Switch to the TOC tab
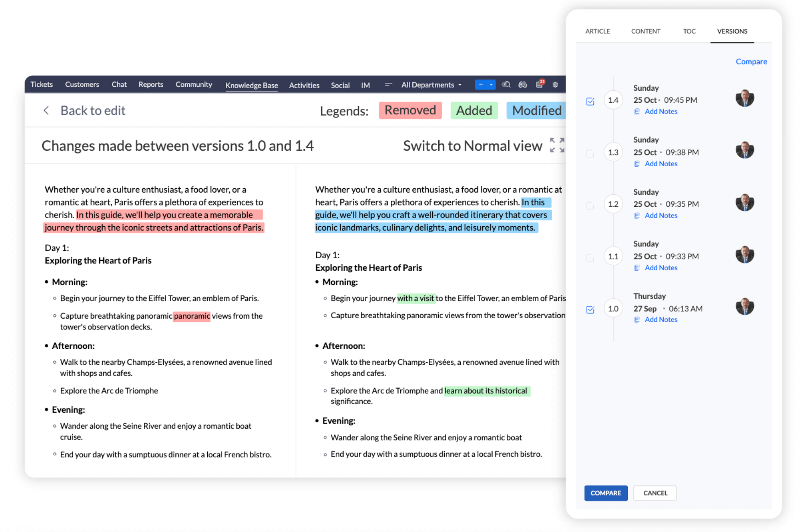The height and width of the screenshot is (532, 810). [x=689, y=31]
